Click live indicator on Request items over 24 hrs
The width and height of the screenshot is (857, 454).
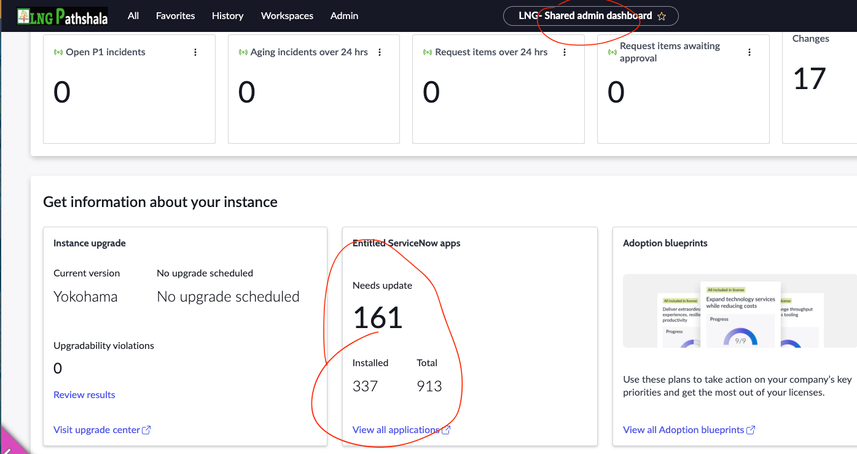[x=427, y=52]
